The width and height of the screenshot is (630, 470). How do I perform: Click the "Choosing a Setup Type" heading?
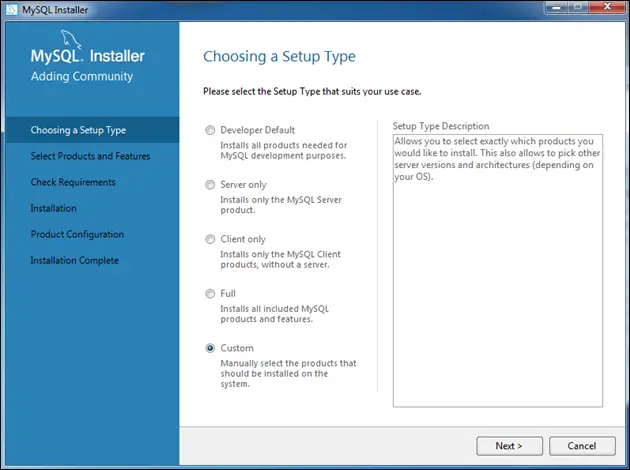click(x=279, y=57)
